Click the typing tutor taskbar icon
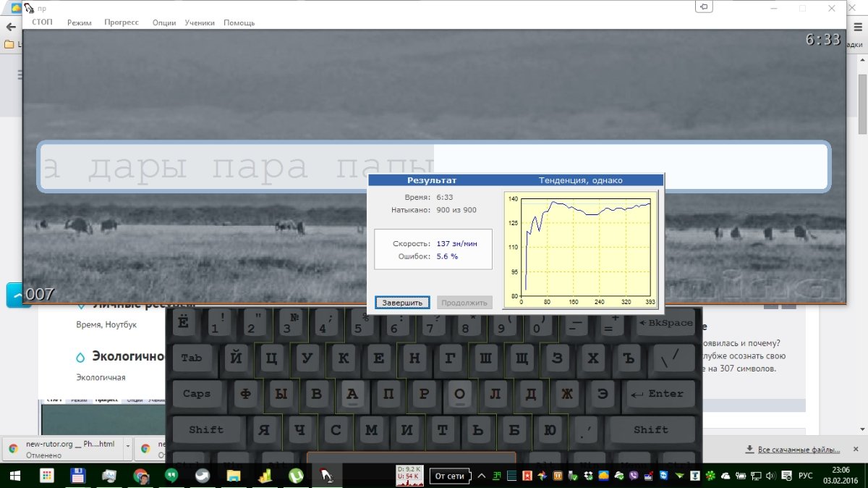868x488 pixels. [x=327, y=476]
